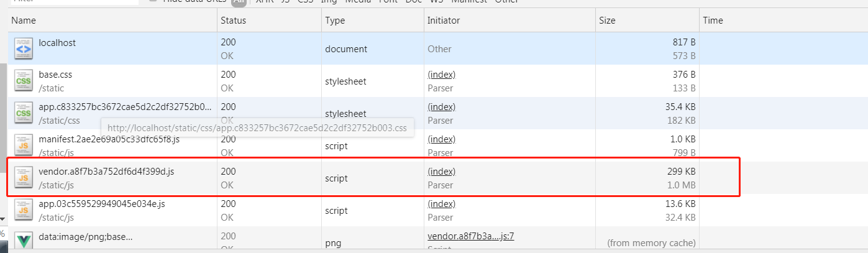Click the JS icon beside app.03c559529949045e034e.js
868x253 pixels.
pyautogui.click(x=23, y=211)
